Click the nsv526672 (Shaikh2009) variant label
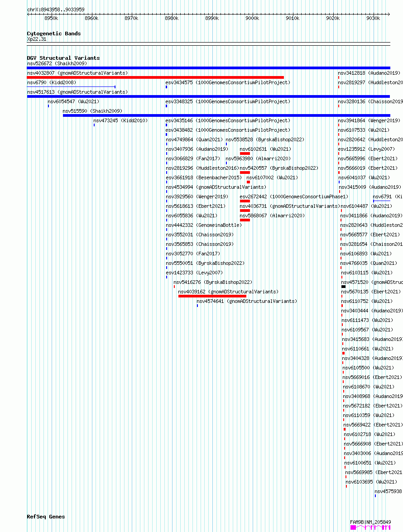Image resolution: width=403 pixels, height=532 pixels. (57, 63)
